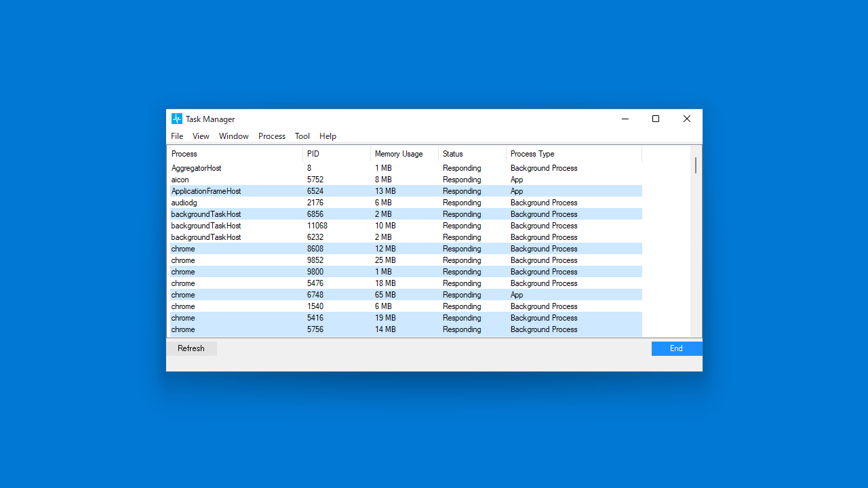Screen dimensions: 868x488
Task: Select the aicon process row
Action: point(406,180)
